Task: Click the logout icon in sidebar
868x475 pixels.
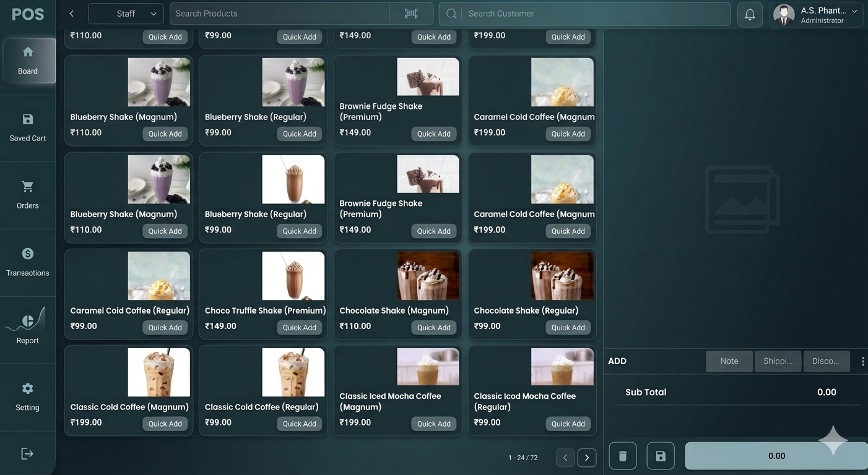Action: (x=27, y=453)
